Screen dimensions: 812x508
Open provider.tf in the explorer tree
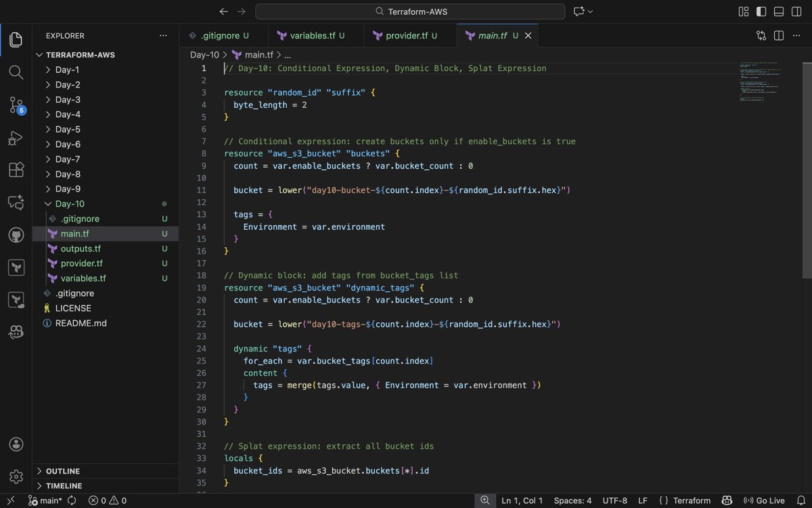[x=105, y=263]
